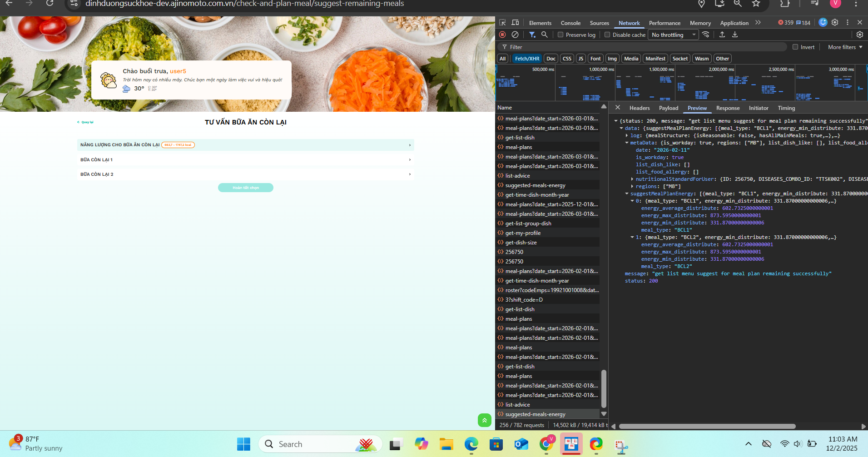Collapse the metaData object
Screen dimensions: 868x457
click(x=627, y=143)
